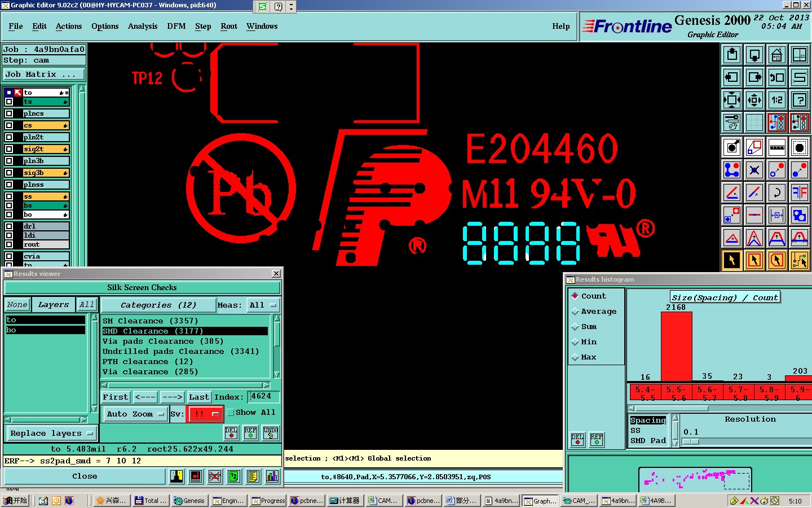
Task: Click the pan down view icon
Action: [754, 55]
